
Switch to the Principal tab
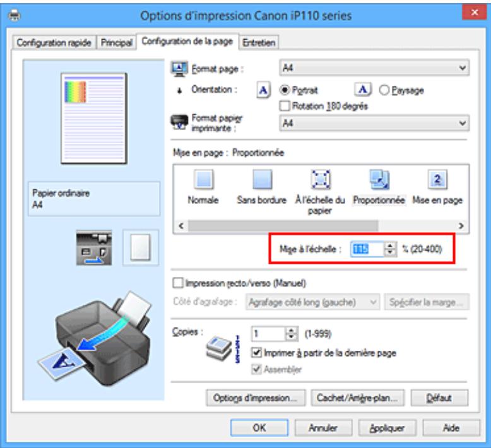coord(116,42)
